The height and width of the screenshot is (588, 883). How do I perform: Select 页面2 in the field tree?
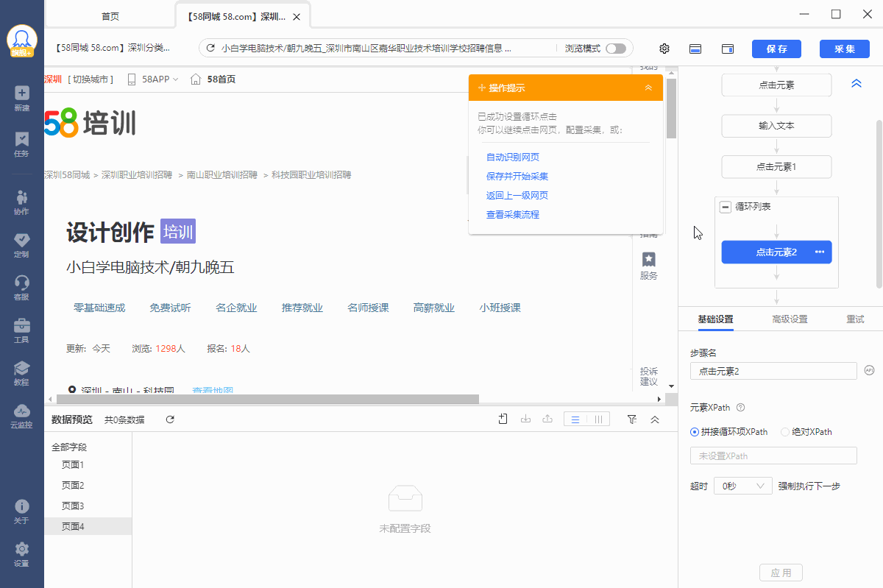coord(73,486)
